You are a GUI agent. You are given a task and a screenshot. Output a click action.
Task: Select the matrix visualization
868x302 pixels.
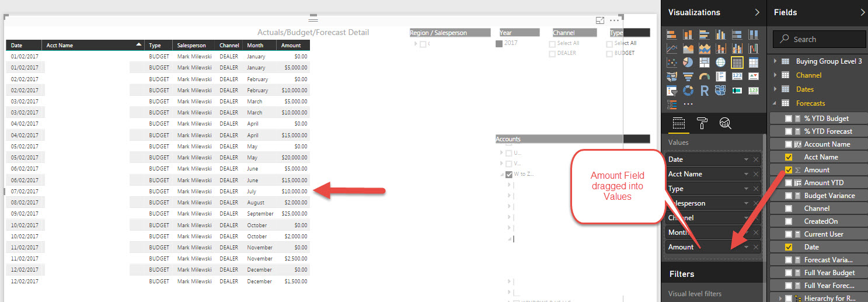click(754, 63)
